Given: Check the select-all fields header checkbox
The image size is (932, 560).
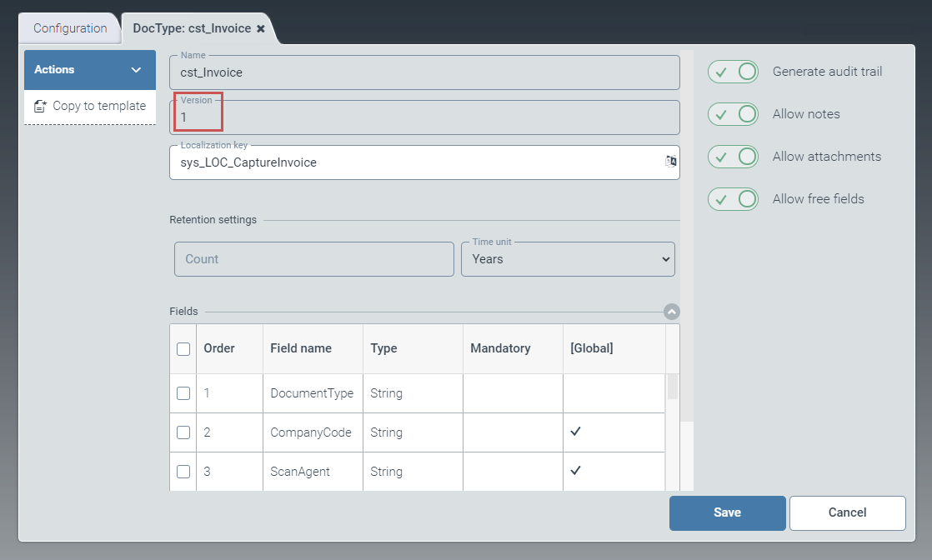Looking at the screenshot, I should (x=183, y=349).
